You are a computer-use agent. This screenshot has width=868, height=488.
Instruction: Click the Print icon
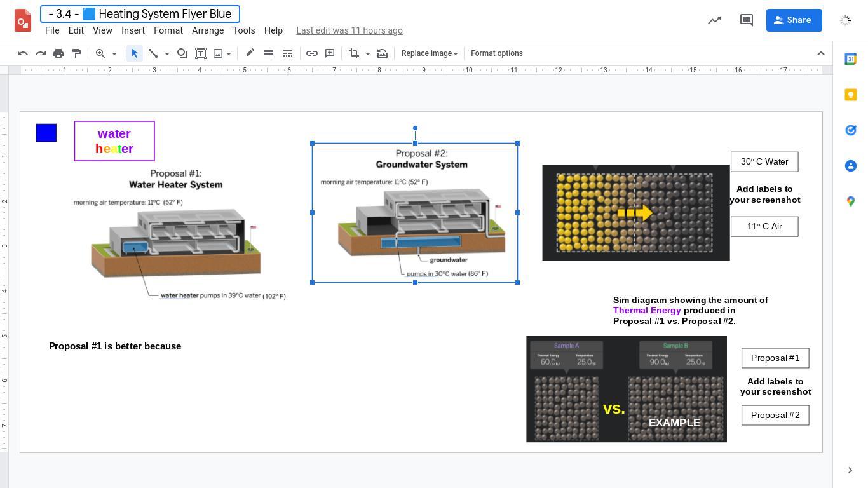click(58, 53)
